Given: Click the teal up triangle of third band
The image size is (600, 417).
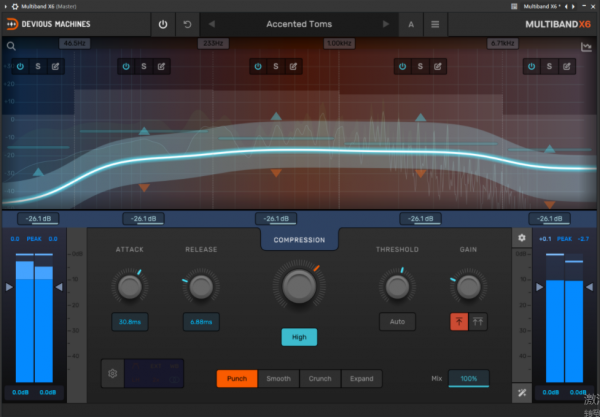Looking at the screenshot, I should click(276, 116).
